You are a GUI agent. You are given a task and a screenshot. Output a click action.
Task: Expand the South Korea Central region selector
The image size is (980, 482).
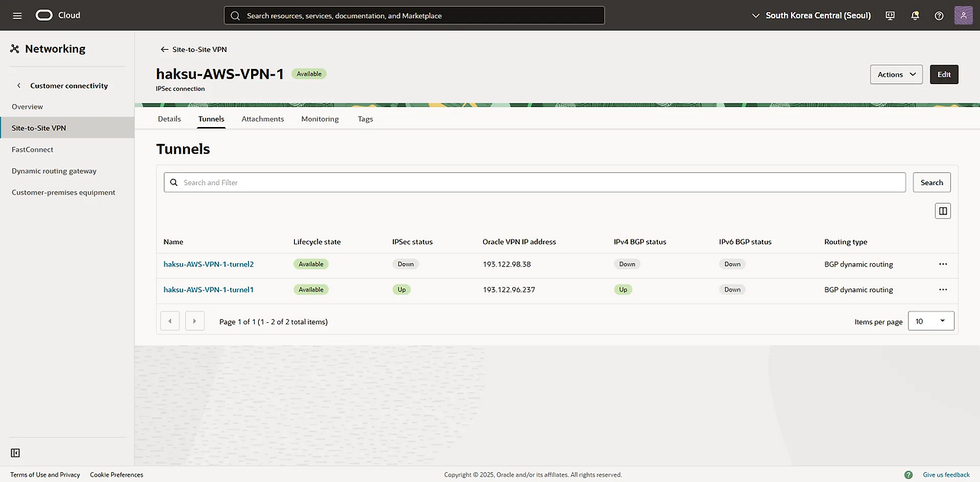[812, 15]
